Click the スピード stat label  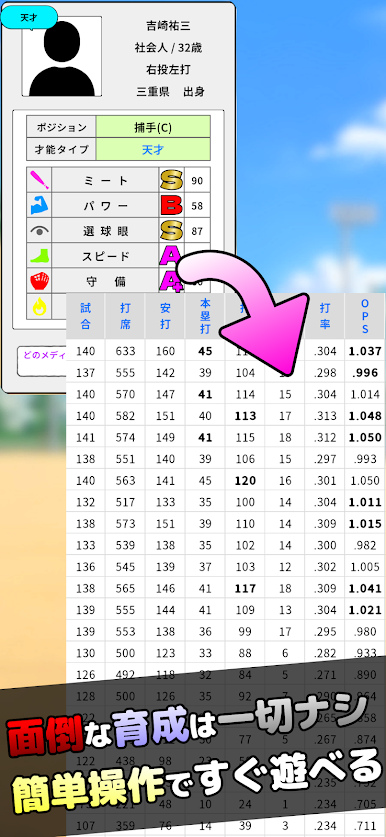pos(105,256)
